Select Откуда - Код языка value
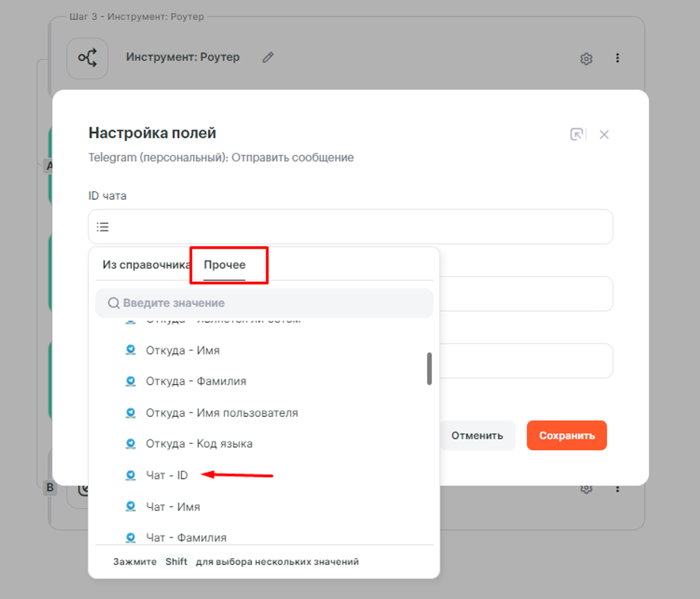This screenshot has width=700, height=599. [199, 444]
